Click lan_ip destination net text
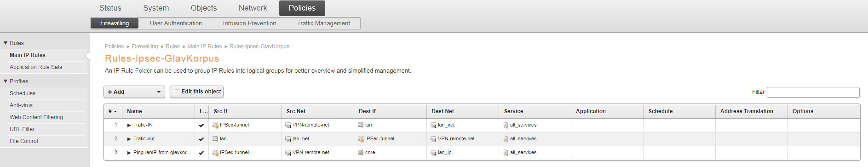The image size is (868, 167). [444, 153]
